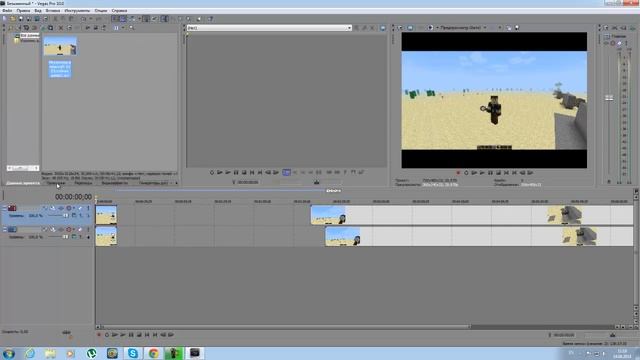
Task: Toggle Loop Playback in bottom transport
Action: click(x=107, y=335)
